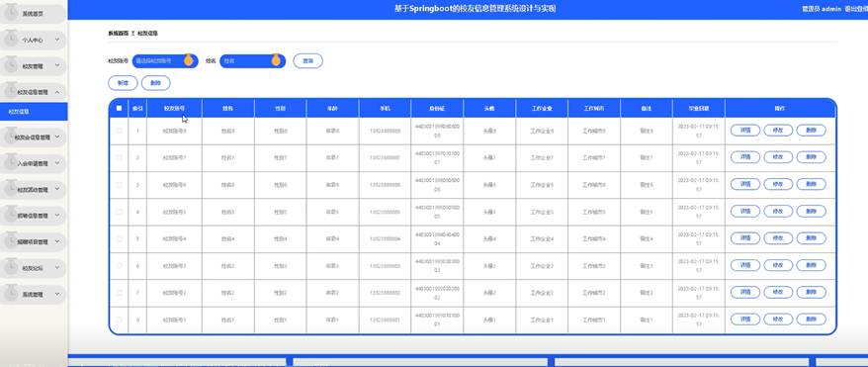Click 退出登录 in the top header
Screen dimensions: 868x367
coord(856,9)
